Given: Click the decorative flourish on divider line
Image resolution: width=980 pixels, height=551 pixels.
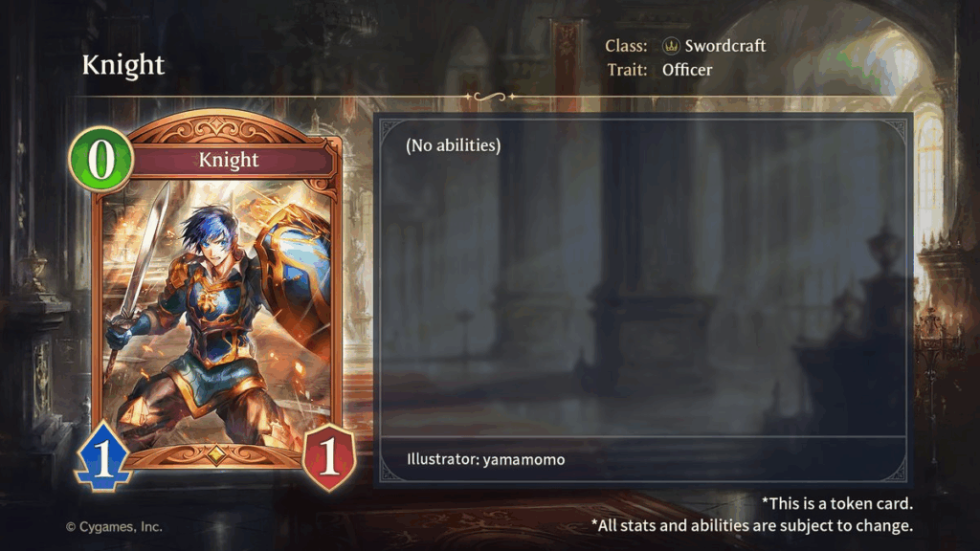Looking at the screenshot, I should (489, 97).
